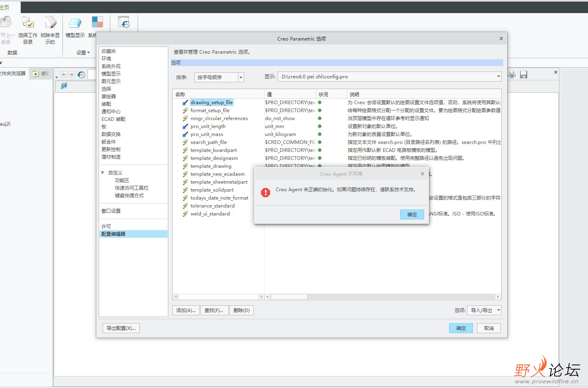588x388 pixels.
Task: Open 排序 按字母顺序 dropdown
Action: click(x=241, y=77)
